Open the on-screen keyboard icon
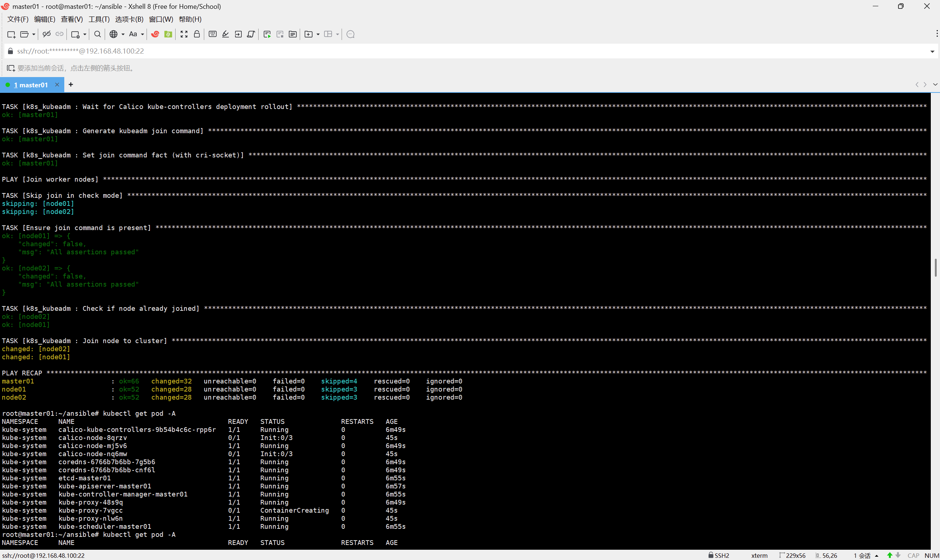 pos(213,34)
